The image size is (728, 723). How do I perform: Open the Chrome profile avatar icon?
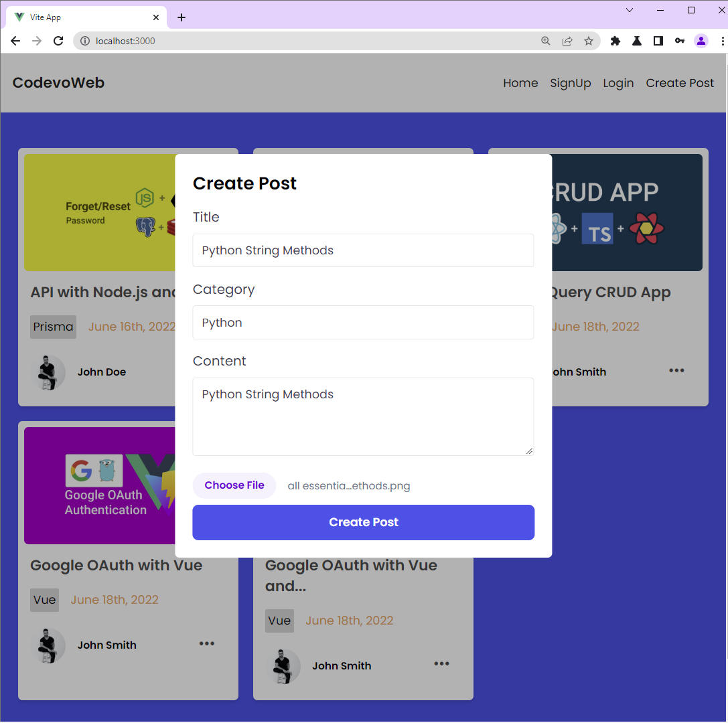click(x=701, y=41)
